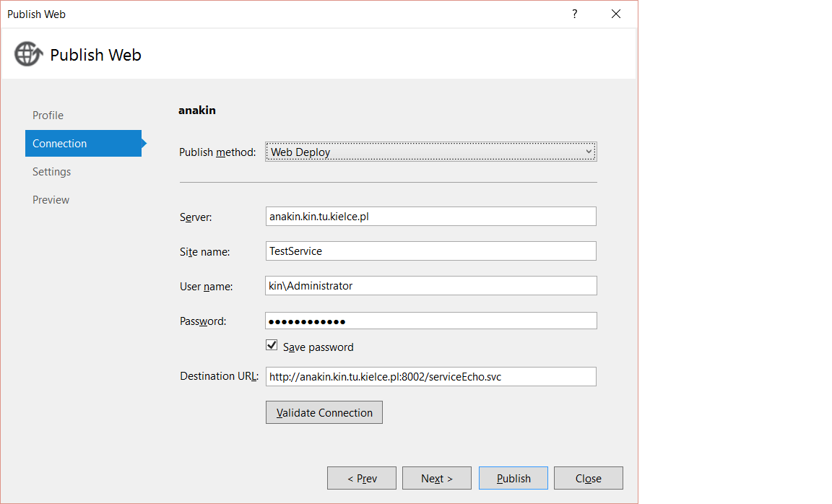The height and width of the screenshot is (504, 832).
Task: Close the Publish Web dialog with X
Action: click(615, 14)
